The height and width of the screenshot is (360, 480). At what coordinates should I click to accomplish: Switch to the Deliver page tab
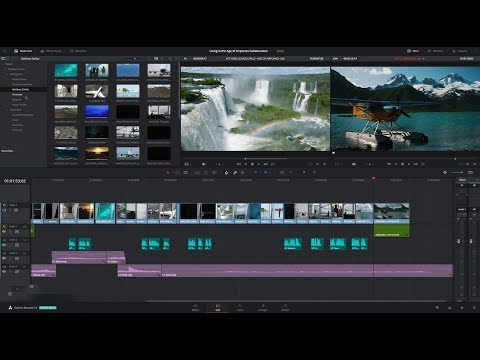285,307
